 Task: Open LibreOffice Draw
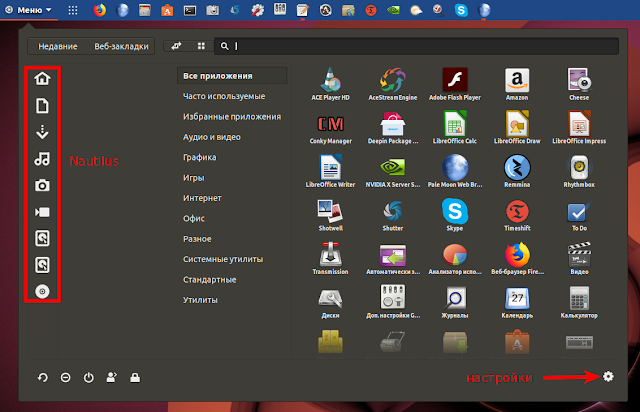[517, 128]
